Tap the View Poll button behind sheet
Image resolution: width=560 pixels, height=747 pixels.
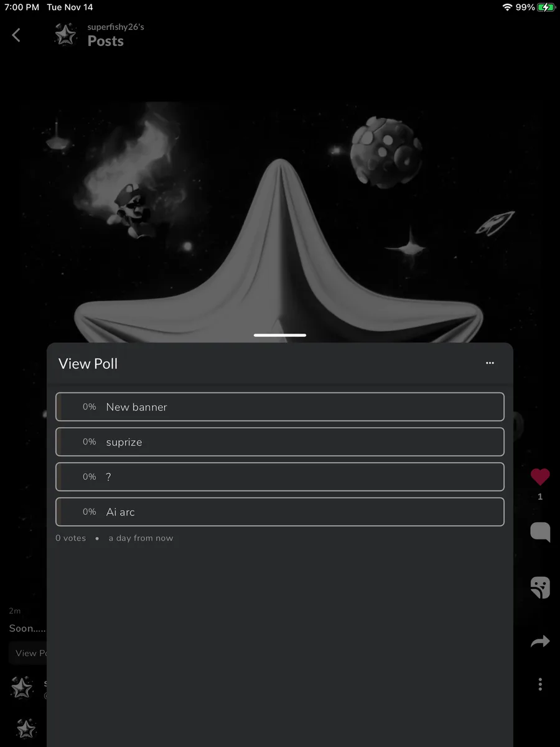pyautogui.click(x=28, y=653)
